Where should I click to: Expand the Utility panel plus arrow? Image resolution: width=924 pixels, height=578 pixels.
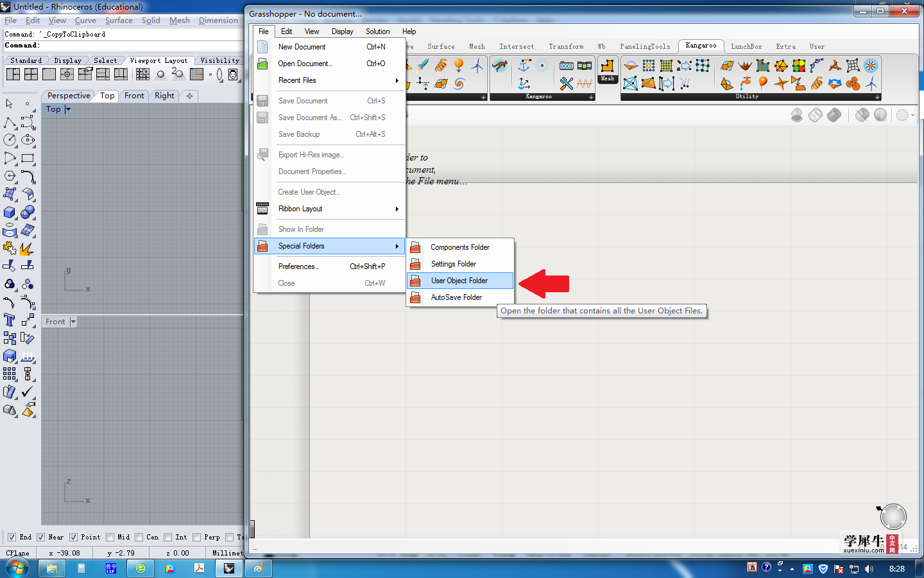(877, 97)
